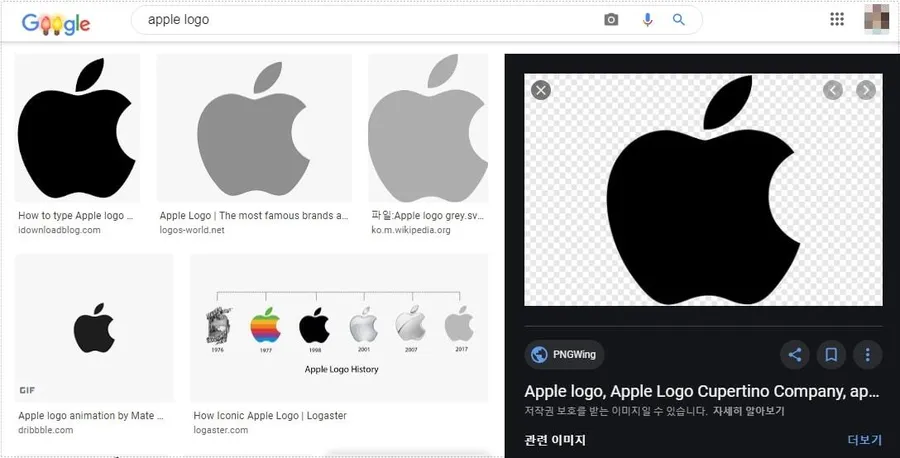The height and width of the screenshot is (458, 900).
Task: Open the grey Apple logo logos-world thumbnail
Action: tap(254, 128)
